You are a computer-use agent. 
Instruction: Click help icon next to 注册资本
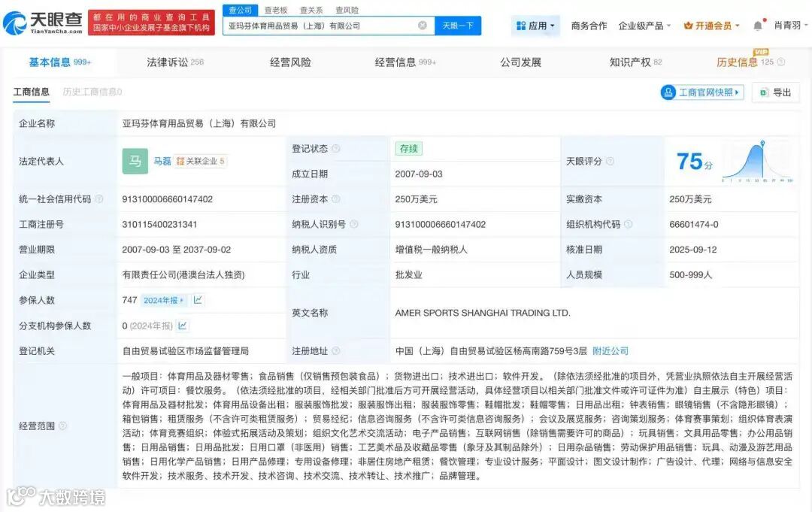coord(335,198)
